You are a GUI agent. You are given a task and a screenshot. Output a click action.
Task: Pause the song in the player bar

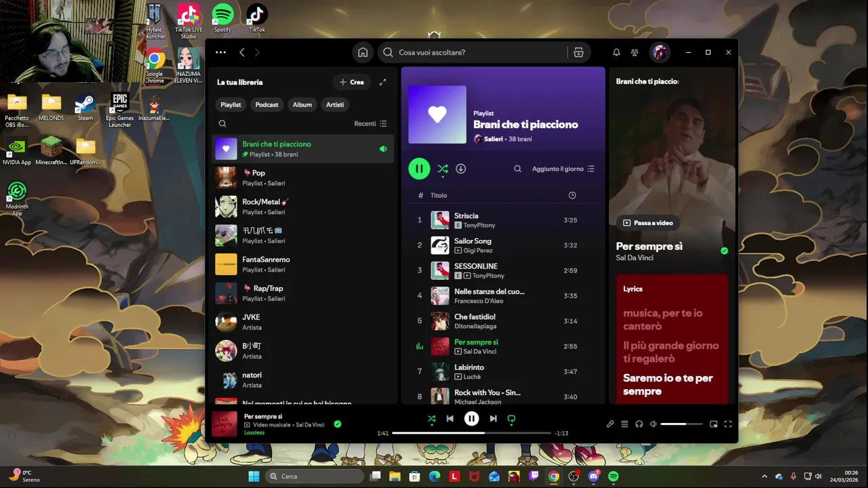coord(471,419)
